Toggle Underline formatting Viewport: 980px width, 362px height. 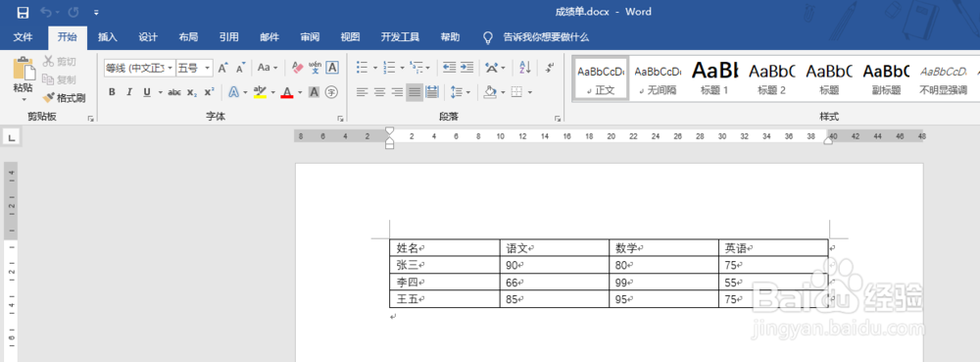pos(148,92)
